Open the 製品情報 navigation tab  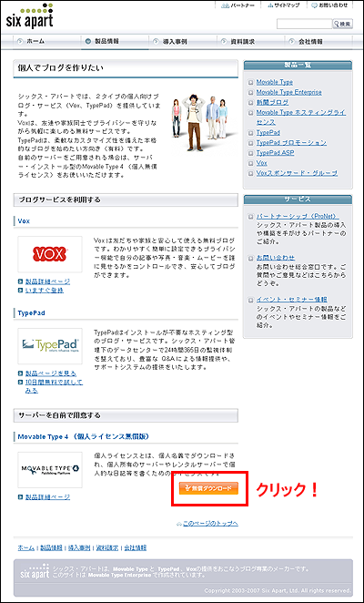click(106, 42)
